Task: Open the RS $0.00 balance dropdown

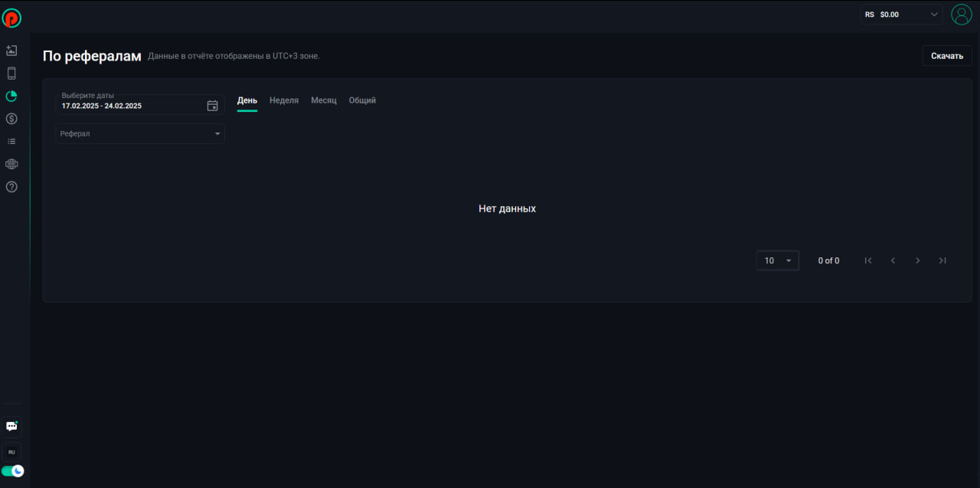Action: 901,15
